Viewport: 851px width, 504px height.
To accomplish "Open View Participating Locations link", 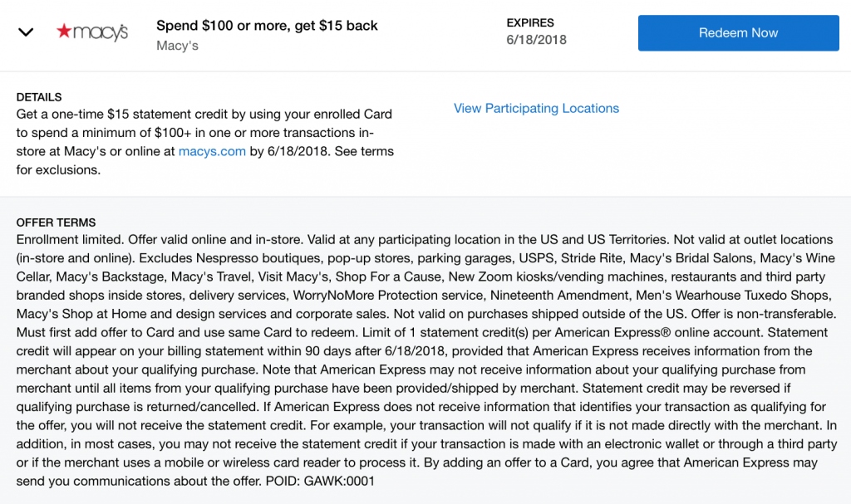I will point(536,109).
